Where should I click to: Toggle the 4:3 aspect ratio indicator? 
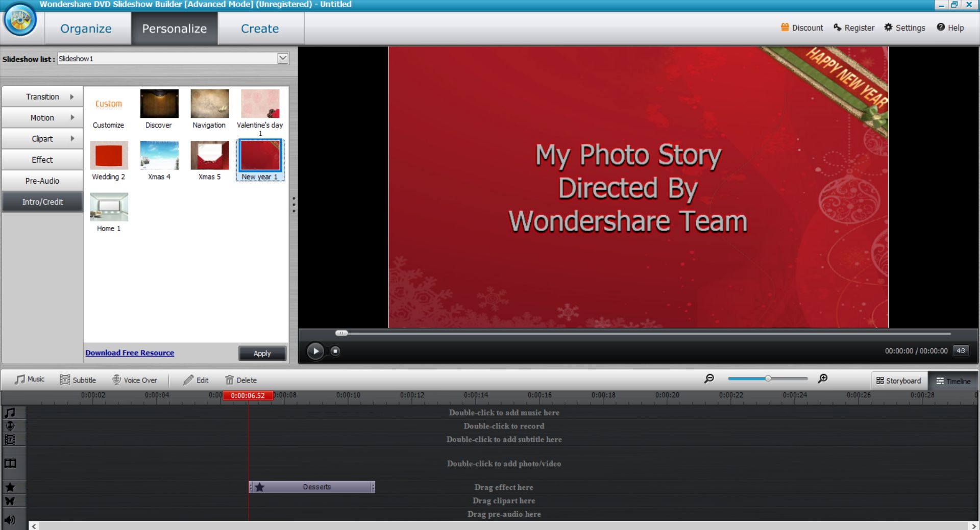961,350
